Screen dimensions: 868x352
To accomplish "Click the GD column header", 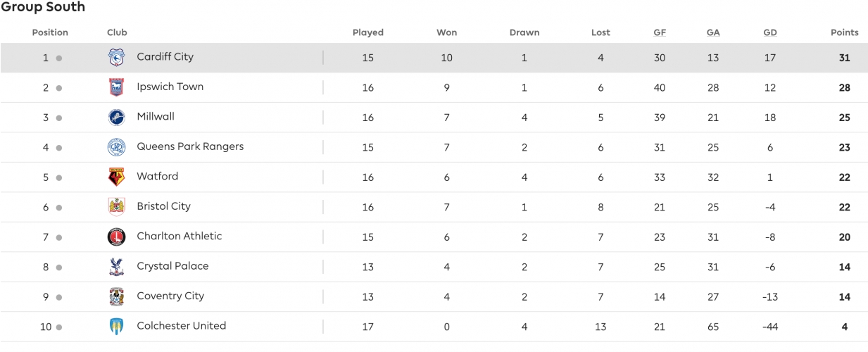I will [770, 32].
